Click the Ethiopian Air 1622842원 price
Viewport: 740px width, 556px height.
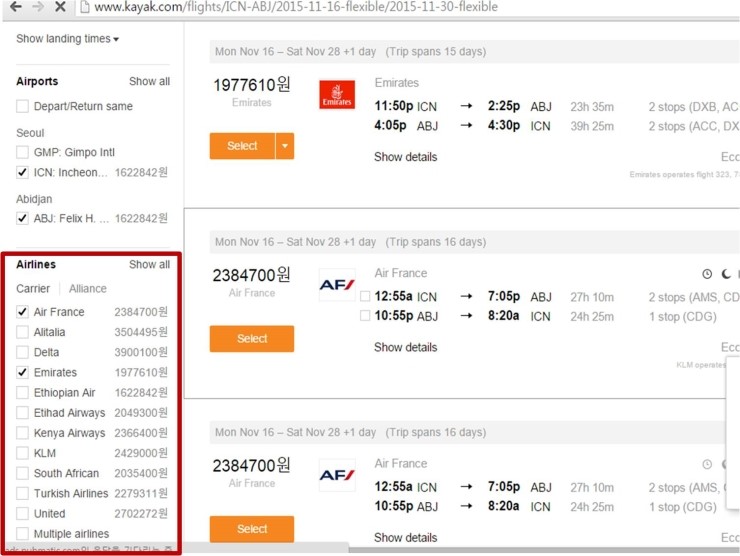[141, 393]
